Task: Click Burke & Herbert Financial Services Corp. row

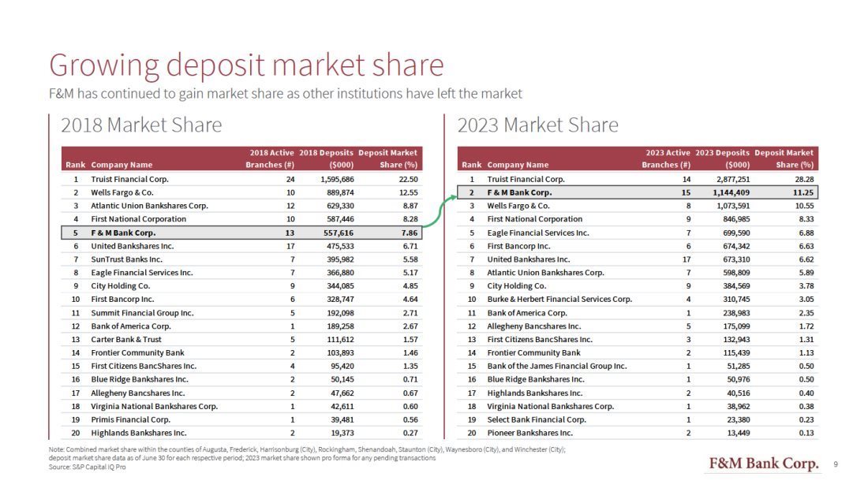Action: pos(638,300)
